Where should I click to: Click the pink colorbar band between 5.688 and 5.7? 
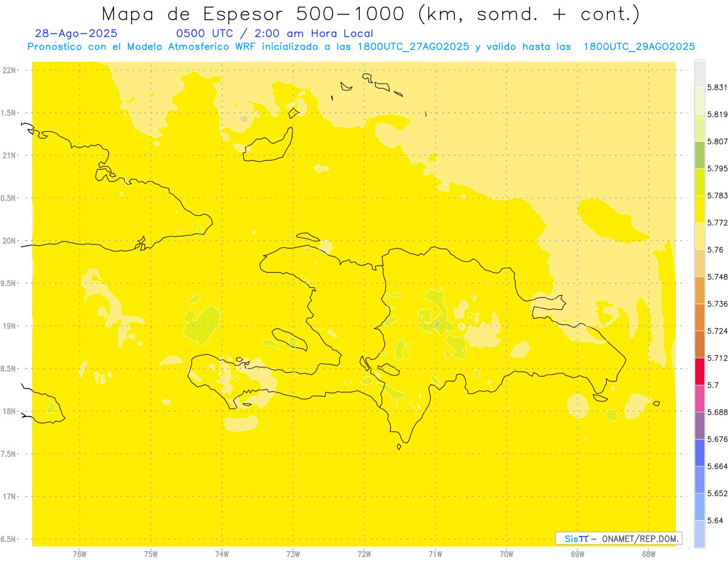[699, 399]
